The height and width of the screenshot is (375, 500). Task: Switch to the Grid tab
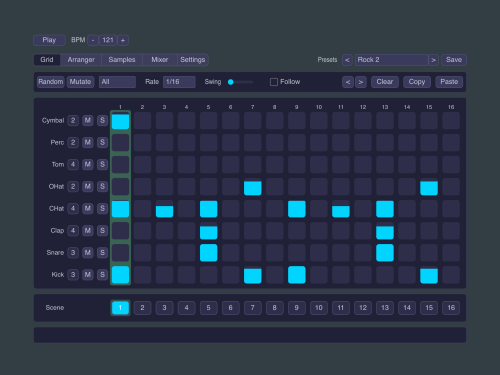pyautogui.click(x=47, y=60)
